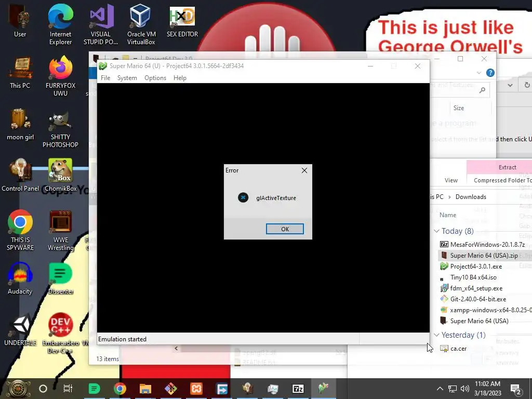Select the This PC desktop icon
Viewport: 532px width, 399px height.
tap(20, 73)
